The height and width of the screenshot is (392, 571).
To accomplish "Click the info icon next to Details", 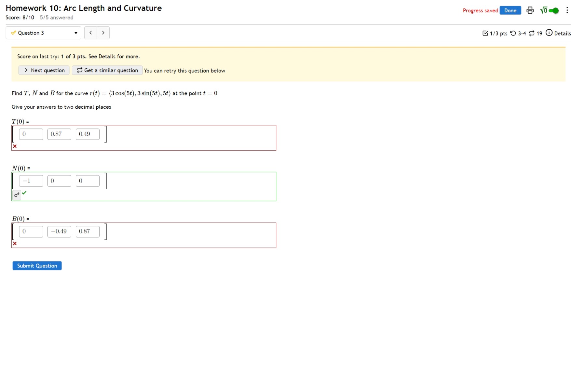I will (549, 33).
